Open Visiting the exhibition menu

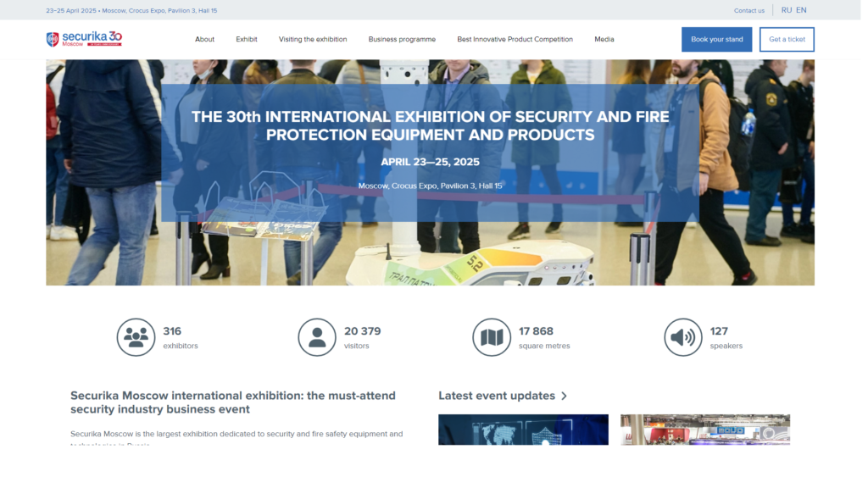(x=313, y=39)
